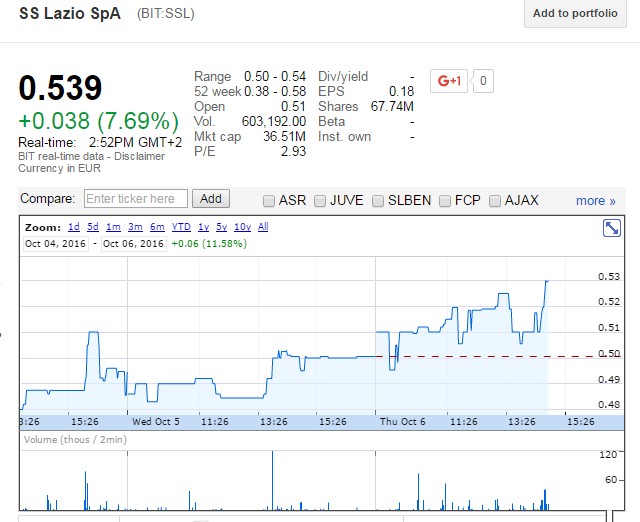Set chart zoom to 1d
This screenshot has height=522, width=640.
[x=74, y=227]
